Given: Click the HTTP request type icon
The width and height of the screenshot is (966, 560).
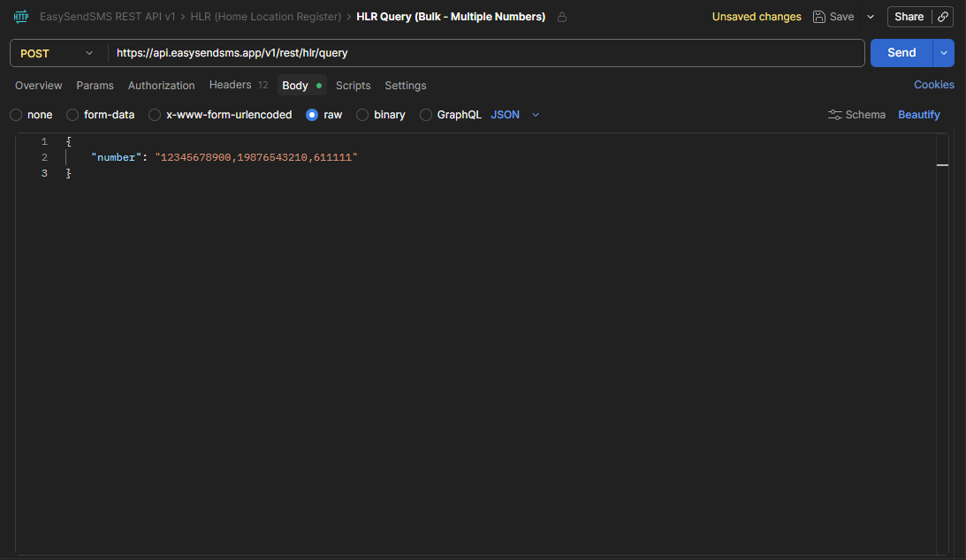Looking at the screenshot, I should [x=21, y=17].
